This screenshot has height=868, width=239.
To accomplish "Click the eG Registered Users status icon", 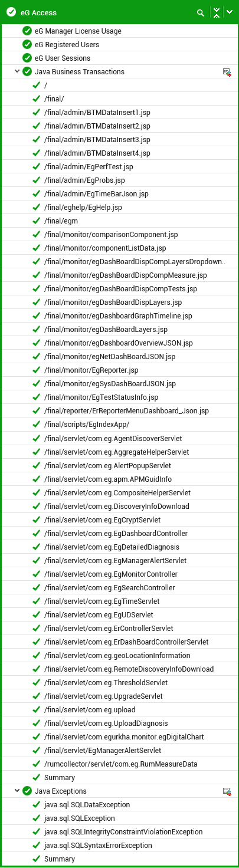I will pyautogui.click(x=27, y=45).
